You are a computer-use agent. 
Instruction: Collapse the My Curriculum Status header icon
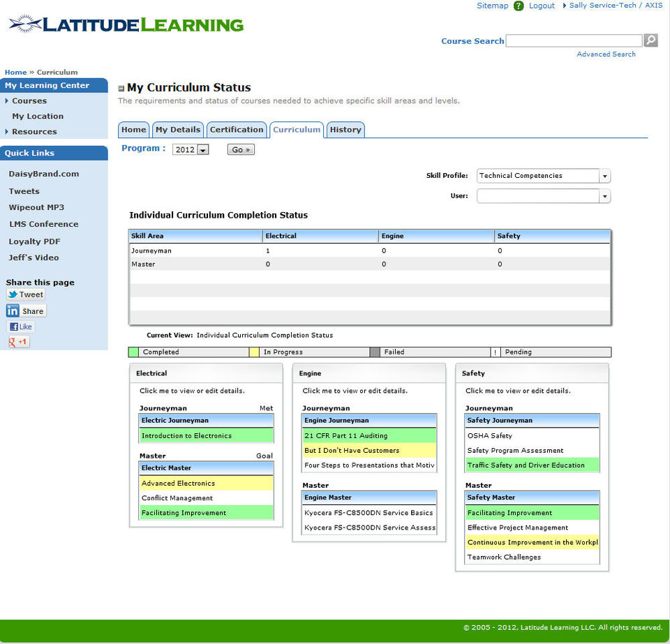click(x=121, y=89)
